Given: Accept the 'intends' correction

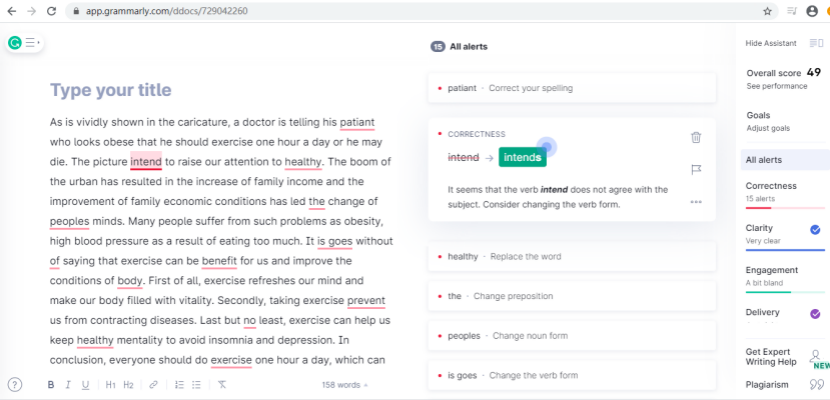Looking at the screenshot, I should point(524,158).
